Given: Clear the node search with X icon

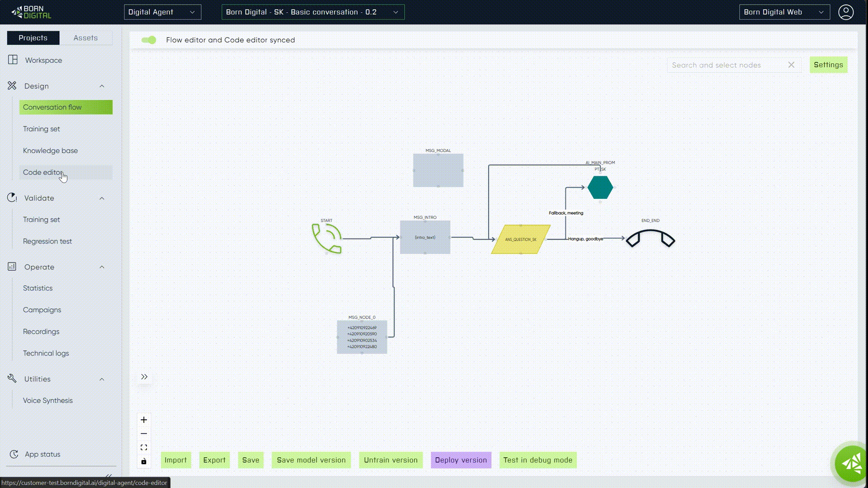Looking at the screenshot, I should pyautogui.click(x=791, y=65).
